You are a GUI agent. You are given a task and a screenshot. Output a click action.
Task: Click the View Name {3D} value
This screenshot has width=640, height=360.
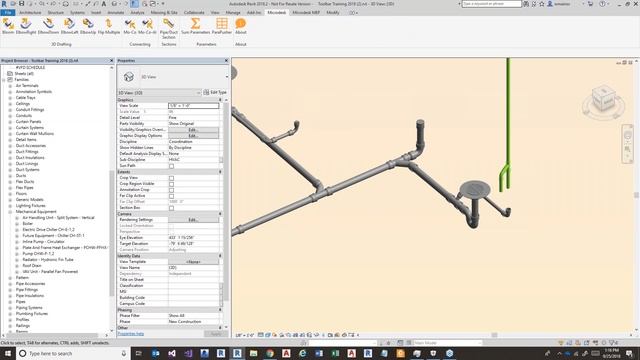[x=193, y=268]
